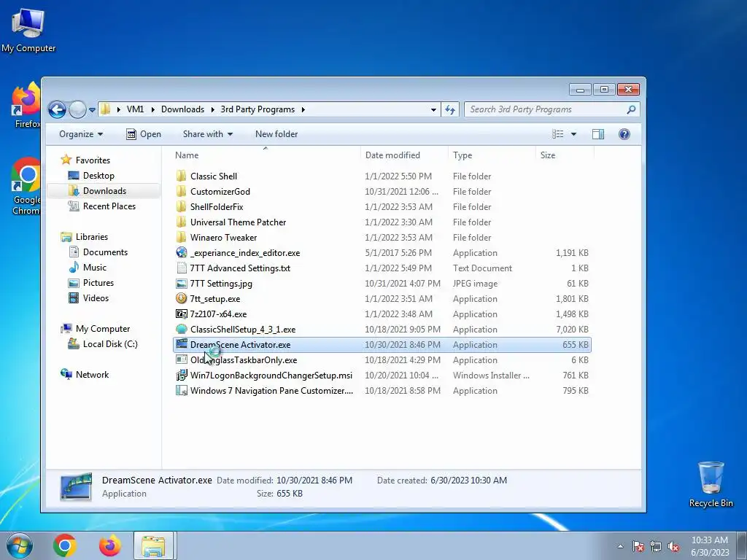Select Downloads in the address breadcrumb

[182, 109]
